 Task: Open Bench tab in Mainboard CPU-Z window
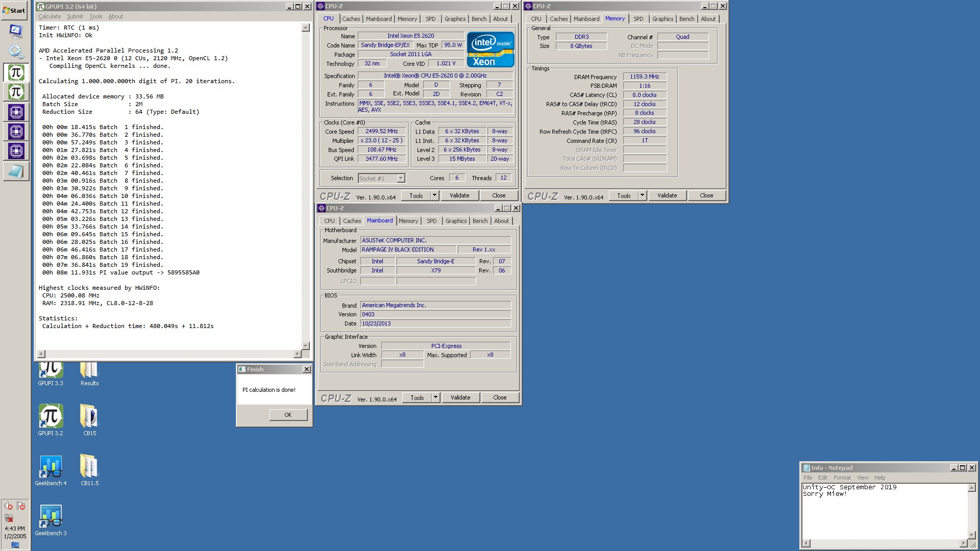pos(480,221)
